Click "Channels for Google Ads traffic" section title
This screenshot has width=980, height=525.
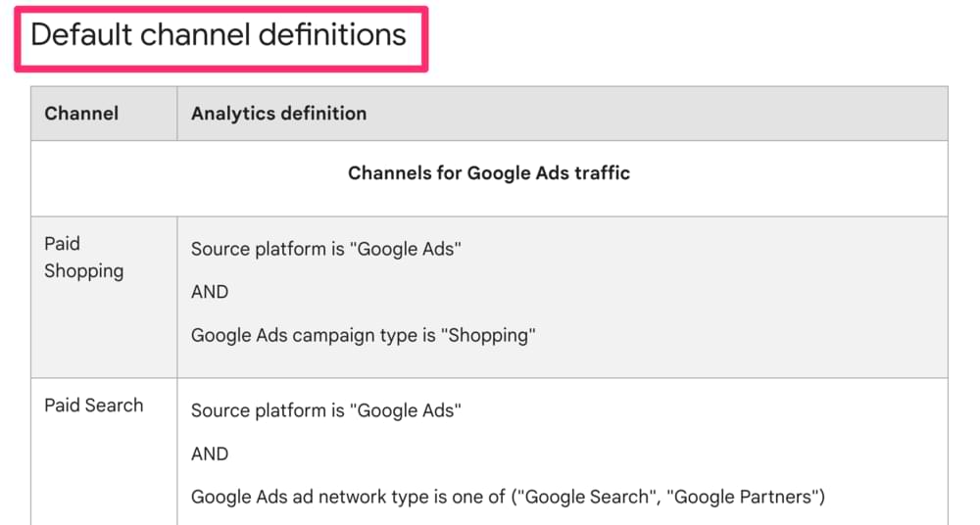(x=489, y=173)
